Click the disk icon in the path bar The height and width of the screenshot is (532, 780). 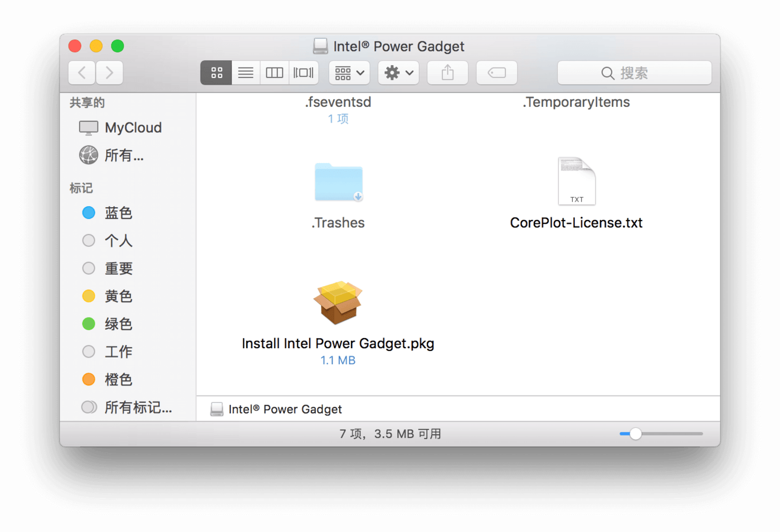(217, 409)
